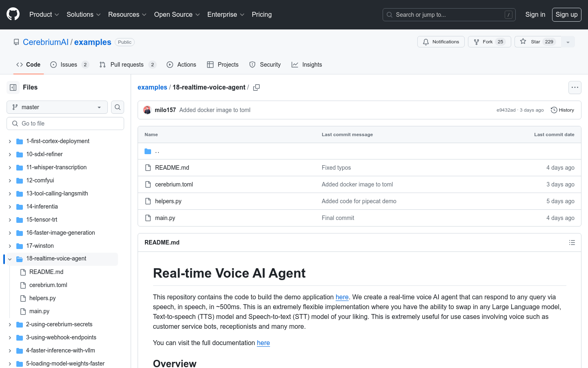Click the full documentation 'here' link
588x368 pixels.
[x=263, y=343]
